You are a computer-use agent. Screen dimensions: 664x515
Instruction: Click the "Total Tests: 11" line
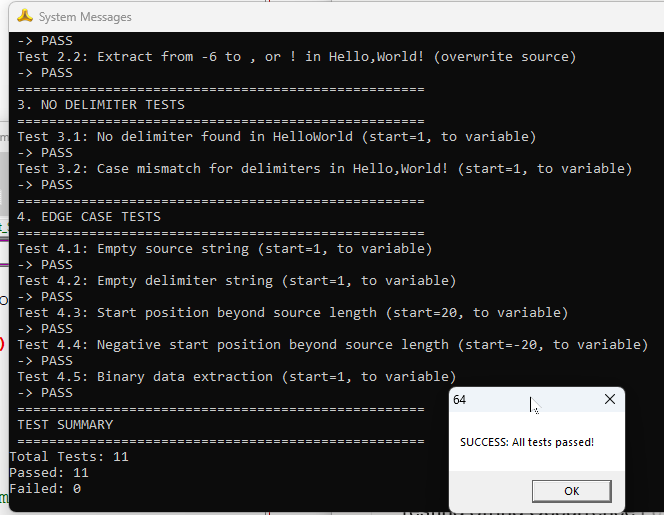click(x=69, y=457)
